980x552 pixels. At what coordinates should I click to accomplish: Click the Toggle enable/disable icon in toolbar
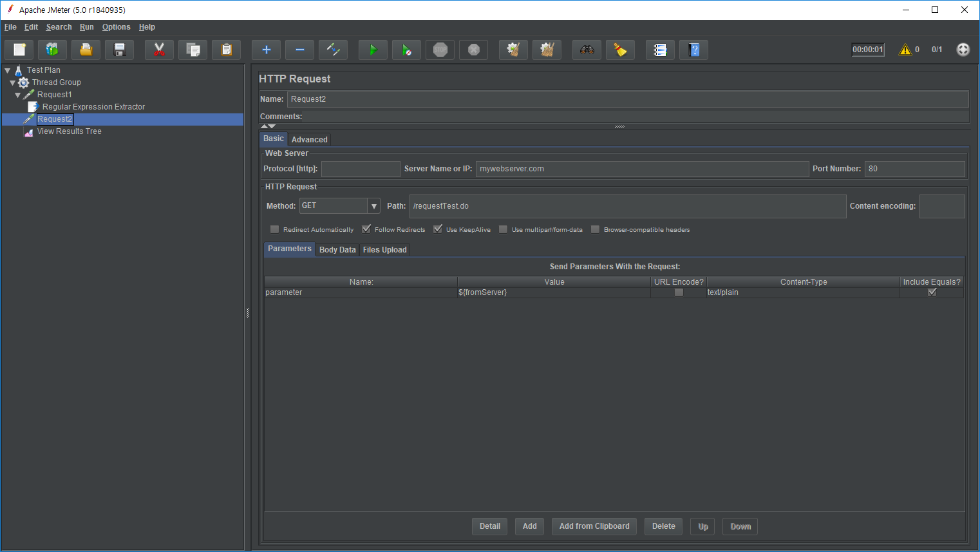333,50
